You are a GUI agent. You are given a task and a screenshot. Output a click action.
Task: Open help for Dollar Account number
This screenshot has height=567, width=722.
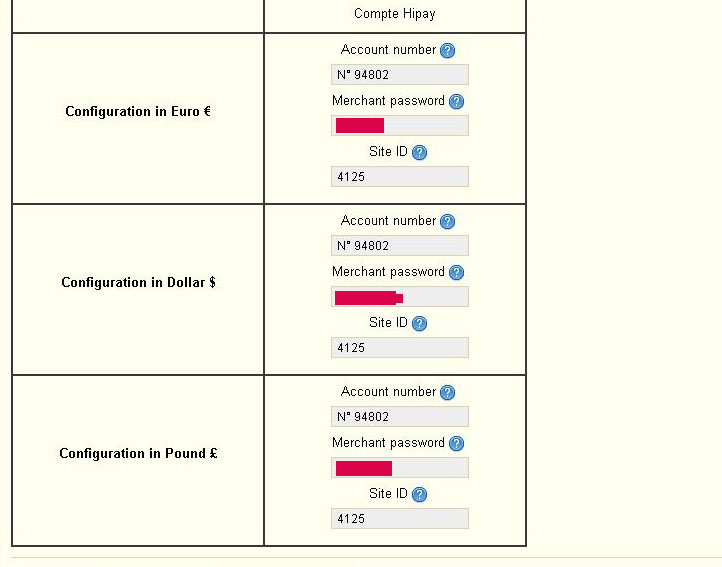tap(447, 222)
